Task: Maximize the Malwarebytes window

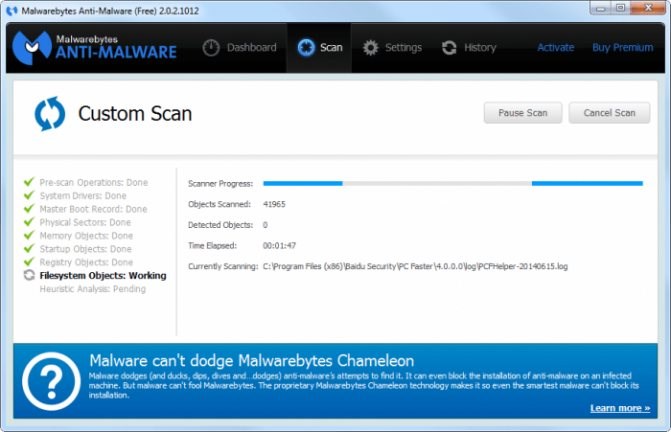Action: (621, 8)
